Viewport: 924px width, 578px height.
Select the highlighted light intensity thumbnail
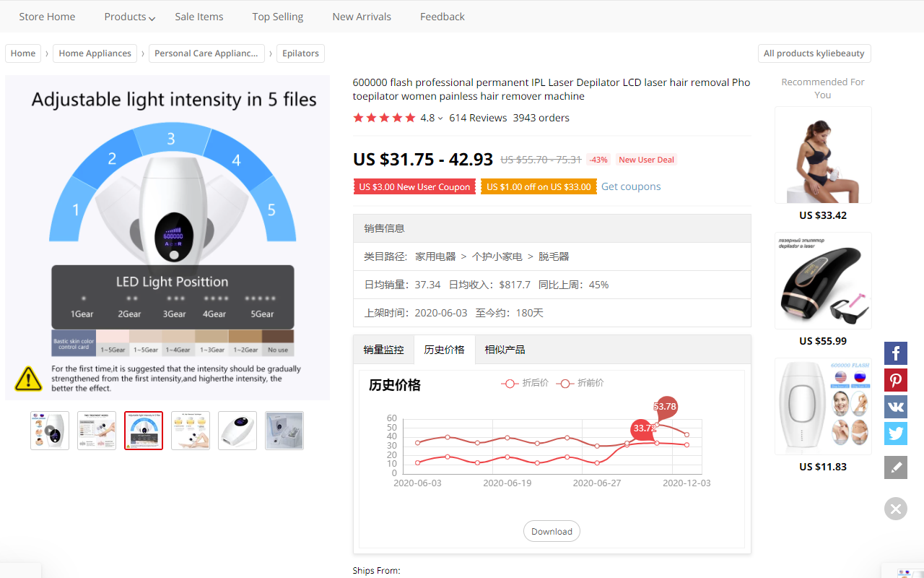tap(144, 431)
